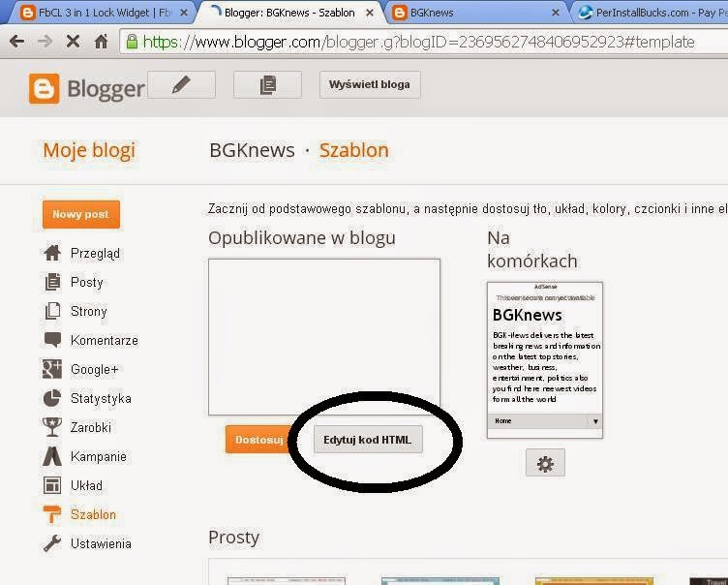Click the mobile BGKnews preview thumbnail

[545, 359]
